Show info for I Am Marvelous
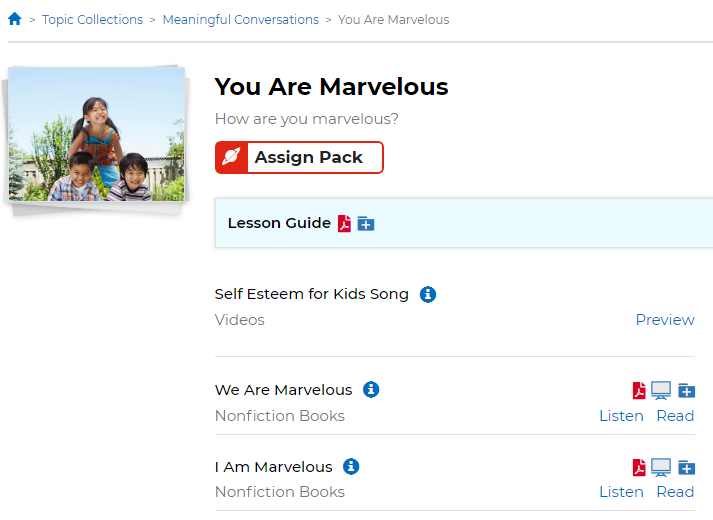 [351, 466]
